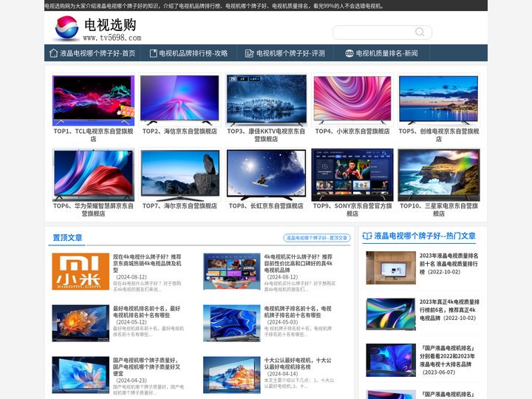Click the book icon beside 热门文章 heading
Screen dimensions: 532x399
coord(367,236)
